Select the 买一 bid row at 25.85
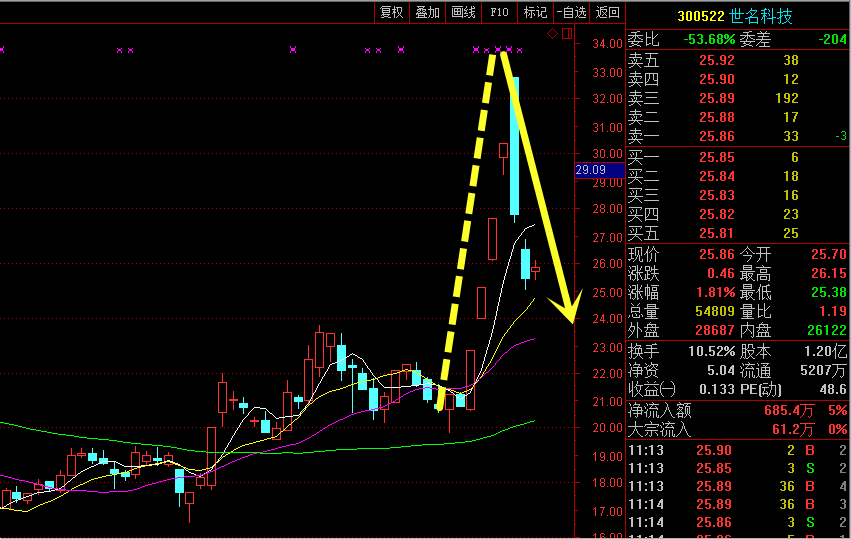The width and height of the screenshot is (851, 539). tap(737, 158)
